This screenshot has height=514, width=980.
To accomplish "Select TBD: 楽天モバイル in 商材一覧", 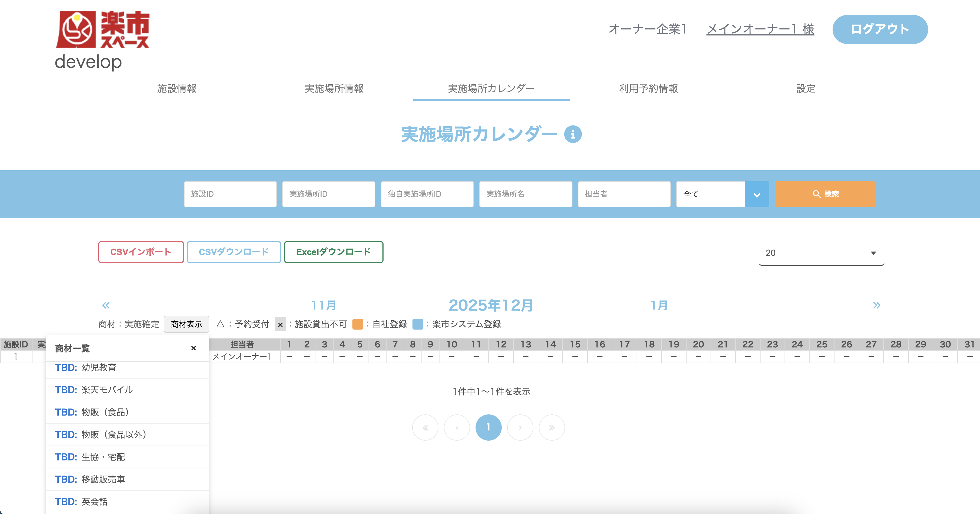I will click(x=106, y=390).
